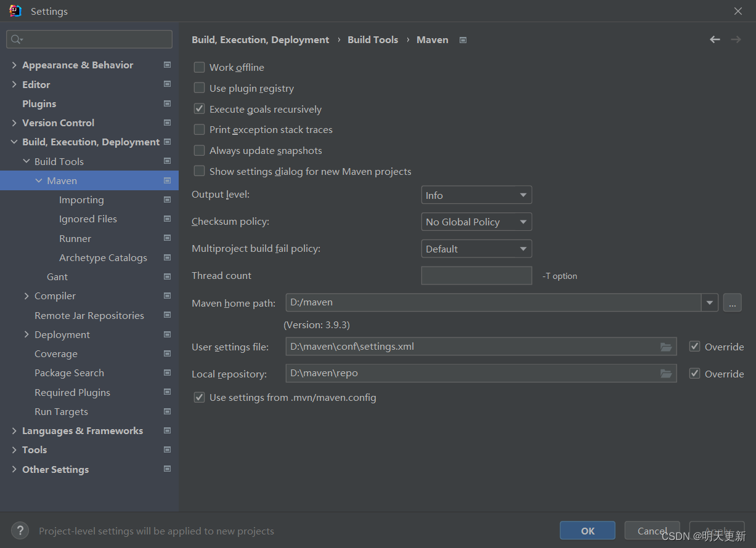The width and height of the screenshot is (756, 548).
Task: Click the ... browse button for Maven home
Action: (x=732, y=302)
